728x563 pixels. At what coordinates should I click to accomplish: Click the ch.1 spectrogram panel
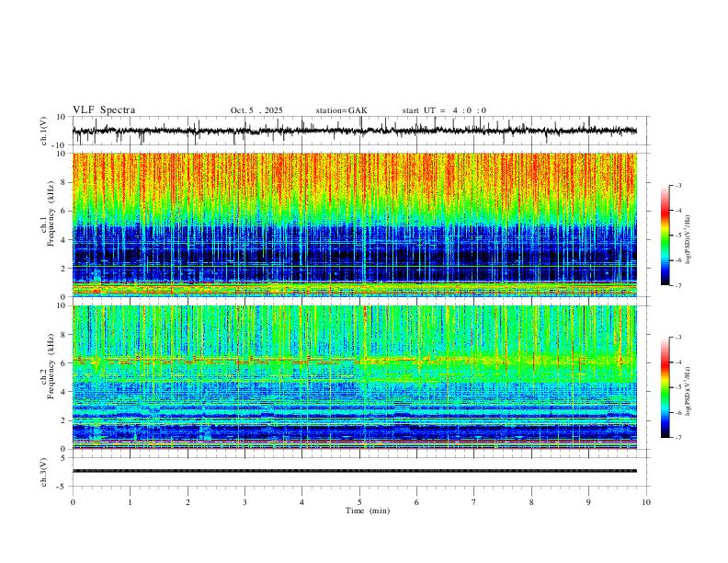(355, 224)
